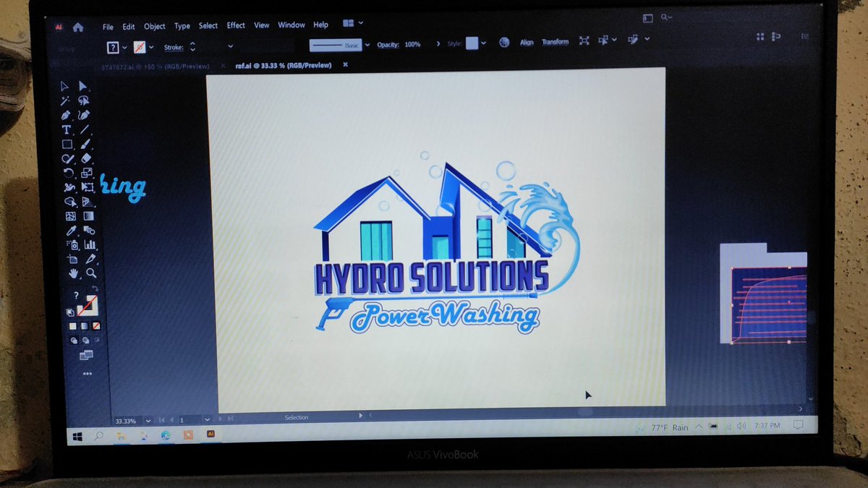
Task: Select the Shape Builder tool
Action: (69, 202)
